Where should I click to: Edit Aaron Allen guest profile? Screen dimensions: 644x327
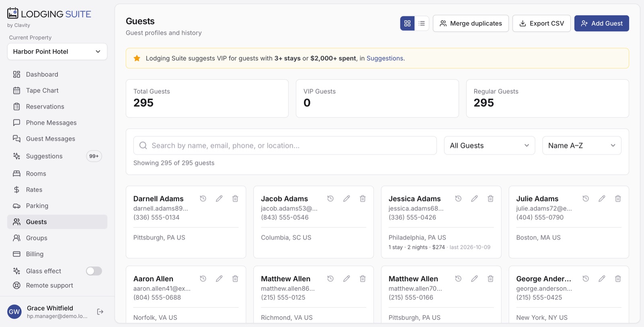[219, 279]
